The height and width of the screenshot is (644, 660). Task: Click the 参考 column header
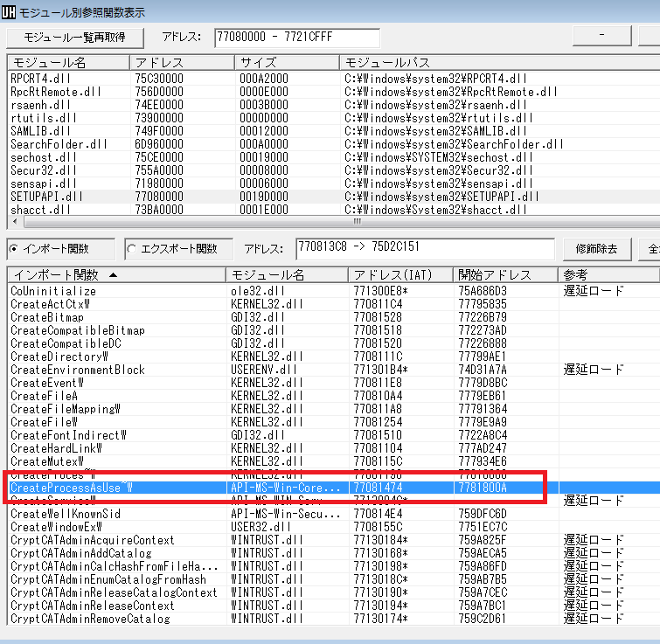tap(608, 275)
